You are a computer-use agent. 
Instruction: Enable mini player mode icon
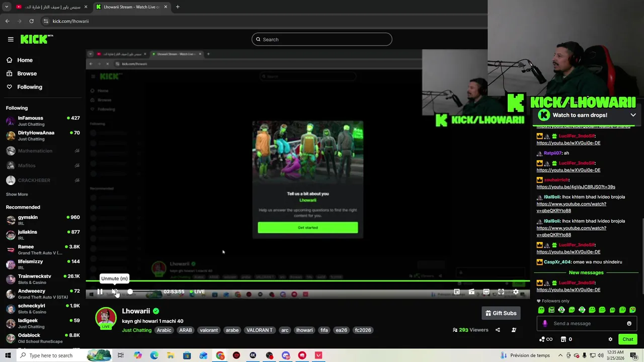point(457,292)
